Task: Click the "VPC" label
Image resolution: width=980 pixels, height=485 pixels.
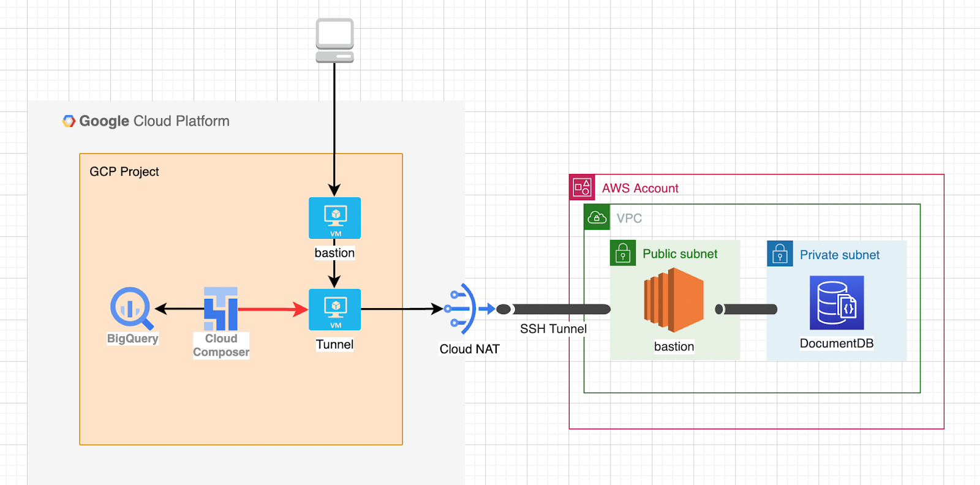Action: click(x=629, y=218)
